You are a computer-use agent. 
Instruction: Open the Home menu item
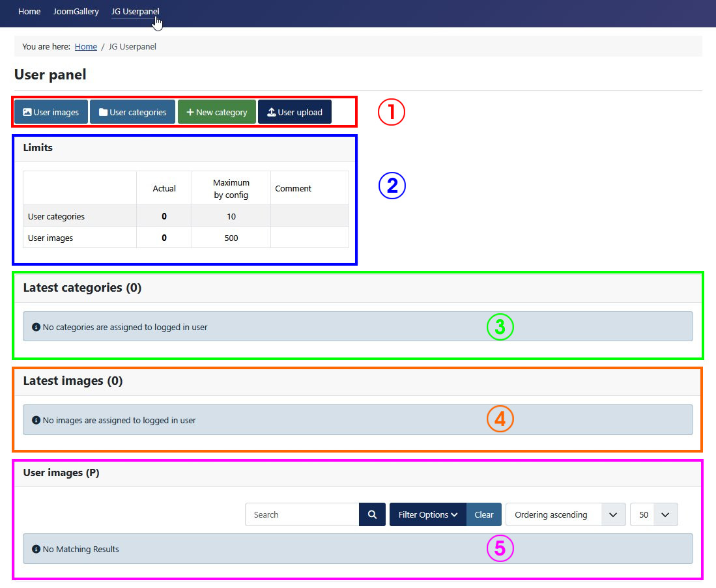click(29, 12)
